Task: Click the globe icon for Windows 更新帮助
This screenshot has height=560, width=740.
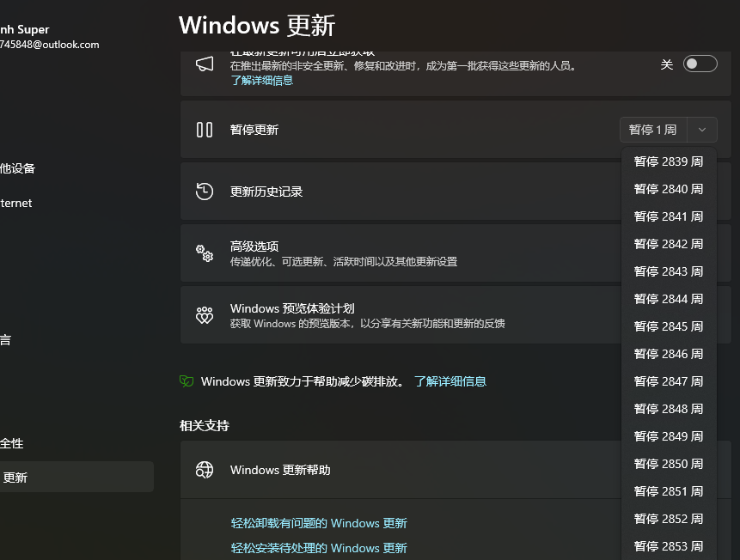Action: coord(205,470)
